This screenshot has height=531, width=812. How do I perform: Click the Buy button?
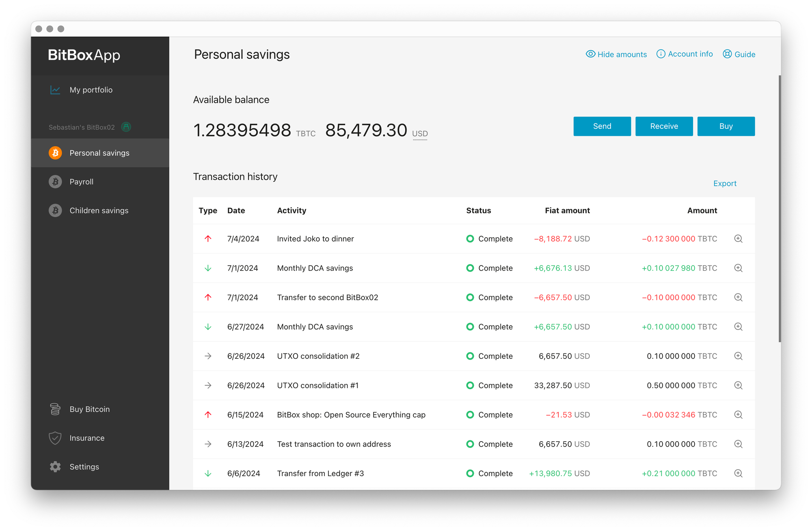[726, 126]
